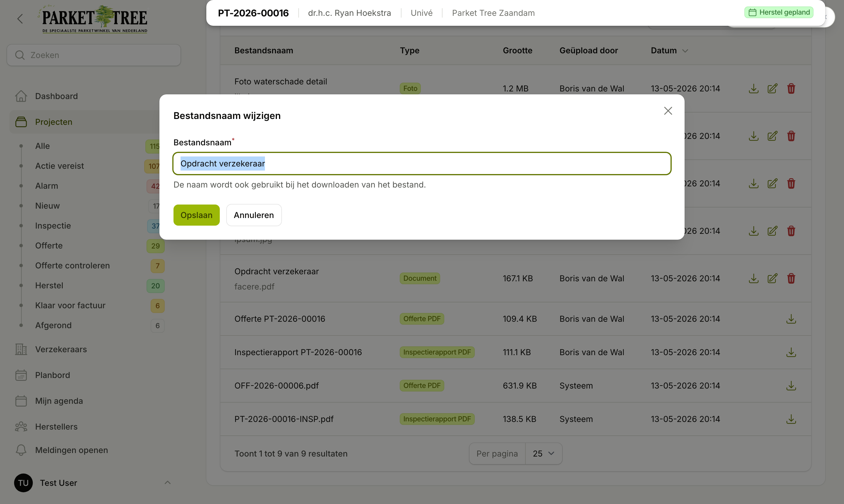Download the Opdracht verzekeraar document
This screenshot has height=504, width=844.
[753, 278]
